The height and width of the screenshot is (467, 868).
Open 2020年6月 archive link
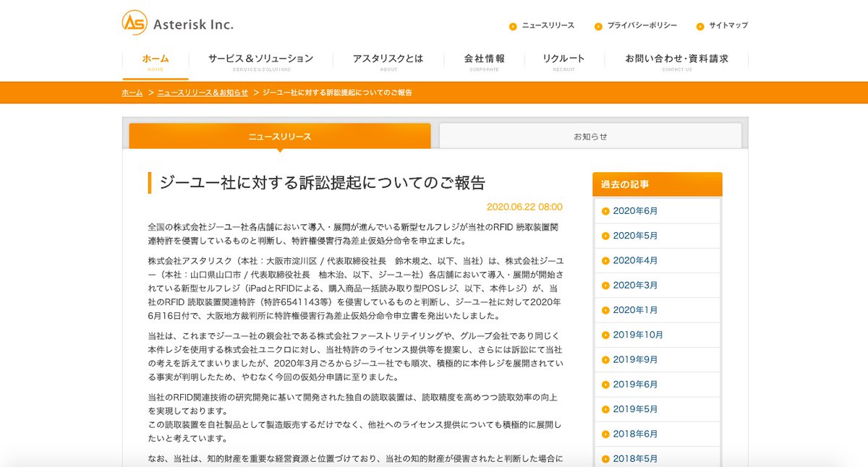pos(635,211)
